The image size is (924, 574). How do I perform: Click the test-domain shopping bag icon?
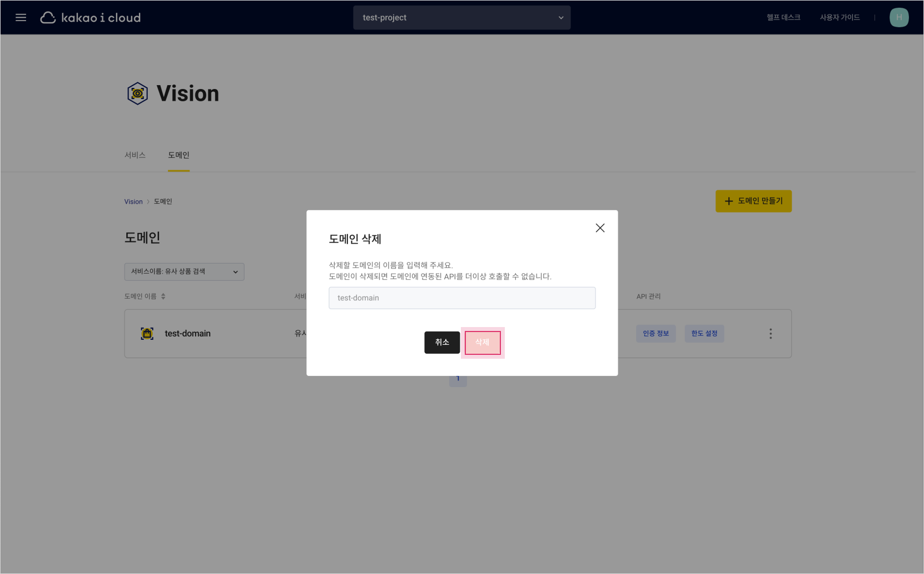(147, 334)
